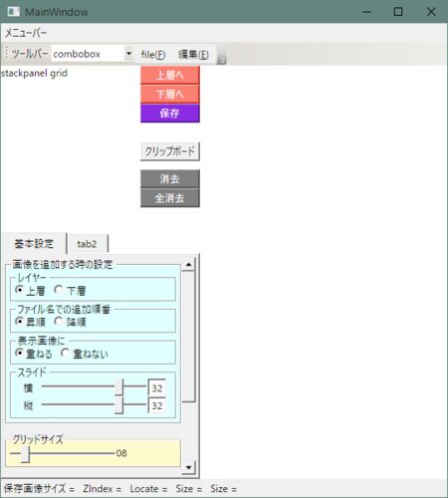Click the scroll up arrow in settings panel
448x498 pixels.
tap(188, 265)
